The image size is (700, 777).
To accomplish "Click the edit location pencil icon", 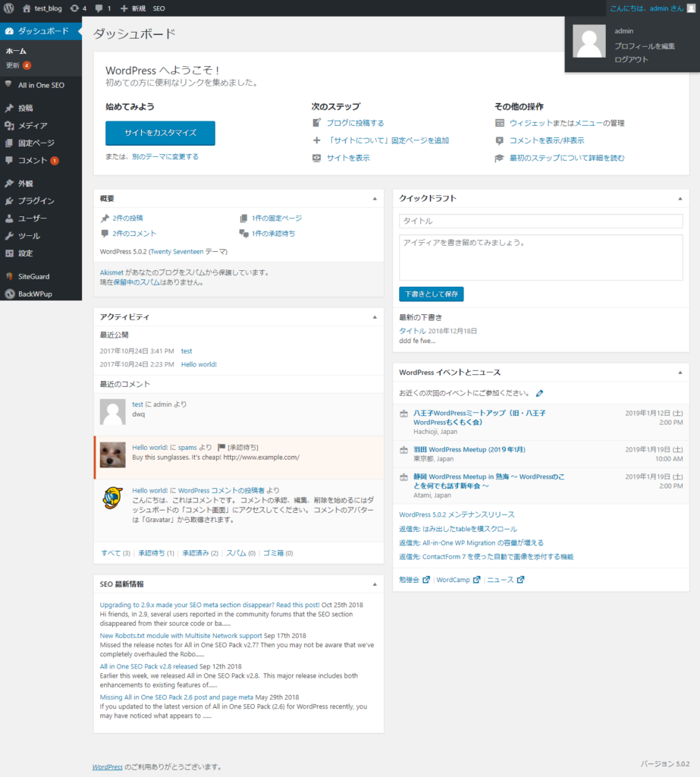I will pyautogui.click(x=539, y=394).
